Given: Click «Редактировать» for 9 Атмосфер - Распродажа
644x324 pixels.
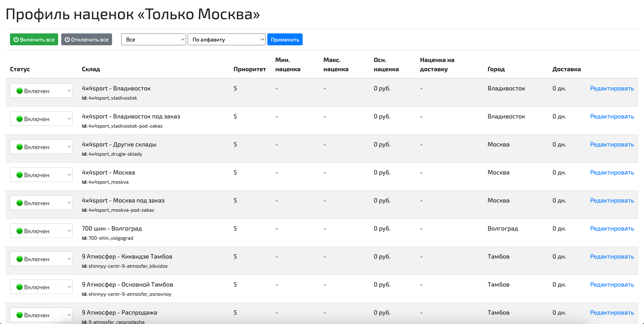Looking at the screenshot, I should pyautogui.click(x=612, y=312).
